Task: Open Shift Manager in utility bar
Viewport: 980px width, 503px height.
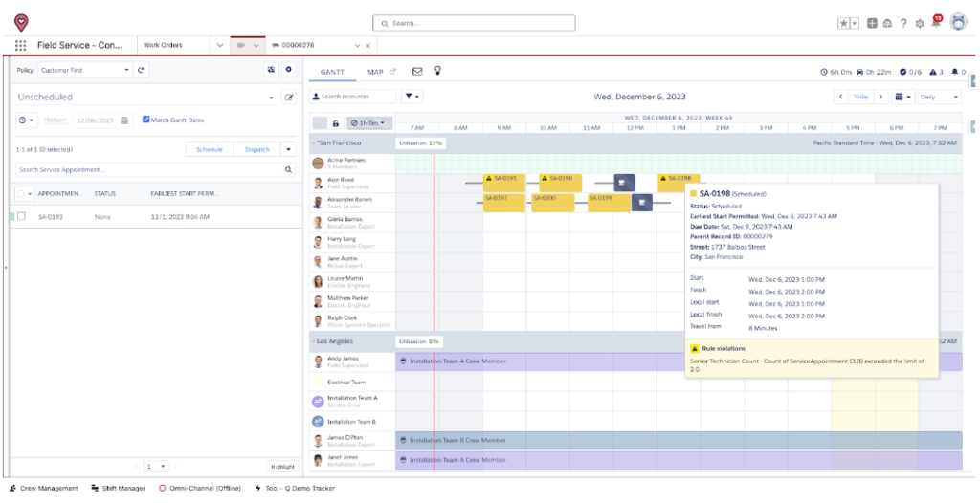Action: coord(118,488)
